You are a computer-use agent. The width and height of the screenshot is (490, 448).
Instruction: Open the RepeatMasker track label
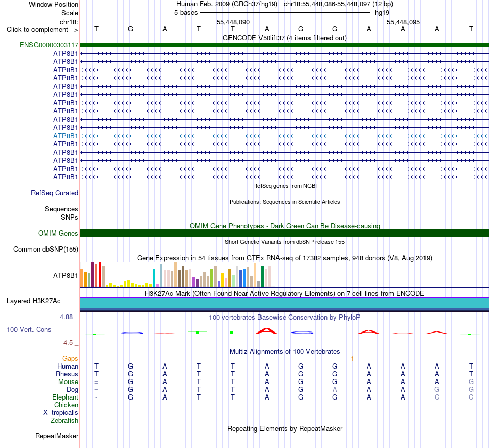tap(57, 436)
